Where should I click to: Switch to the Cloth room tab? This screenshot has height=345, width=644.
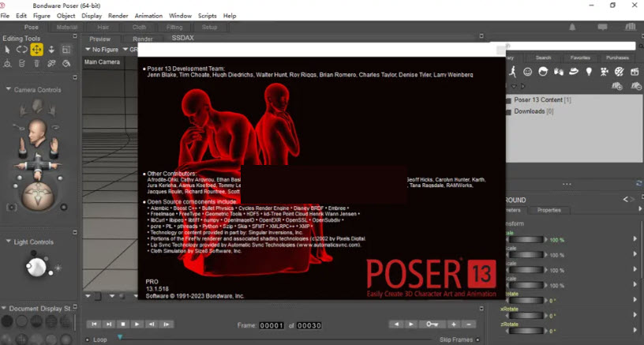pos(139,27)
